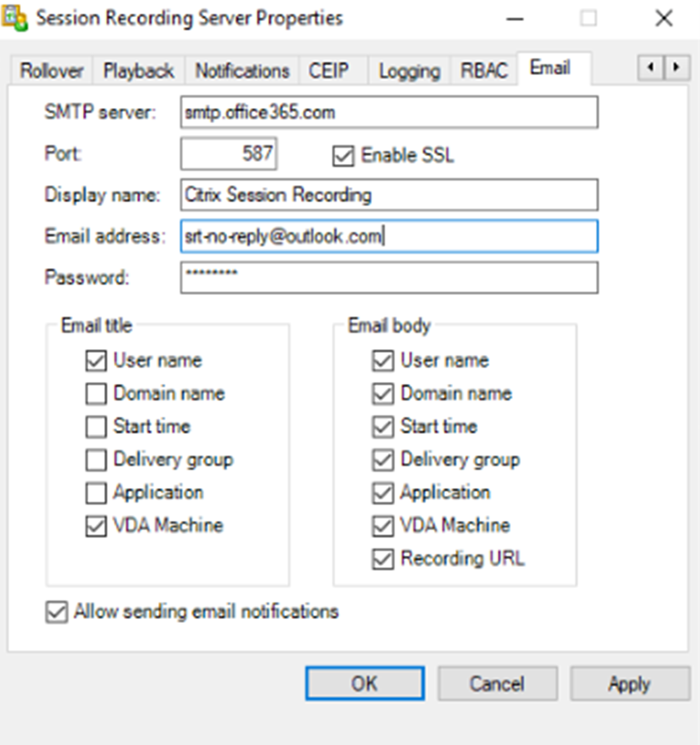This screenshot has height=745, width=700.
Task: Uncheck the Enable SSL checkbox
Action: pyautogui.click(x=343, y=155)
